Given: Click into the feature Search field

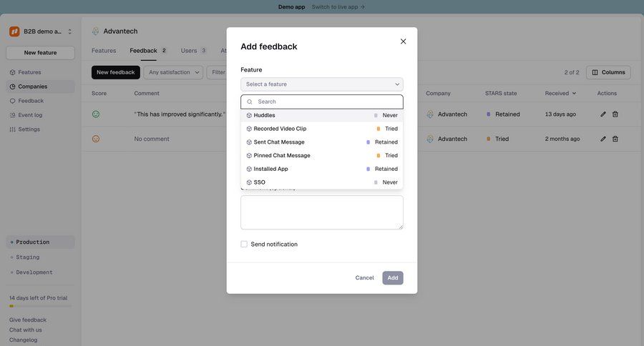Looking at the screenshot, I should tap(326, 102).
